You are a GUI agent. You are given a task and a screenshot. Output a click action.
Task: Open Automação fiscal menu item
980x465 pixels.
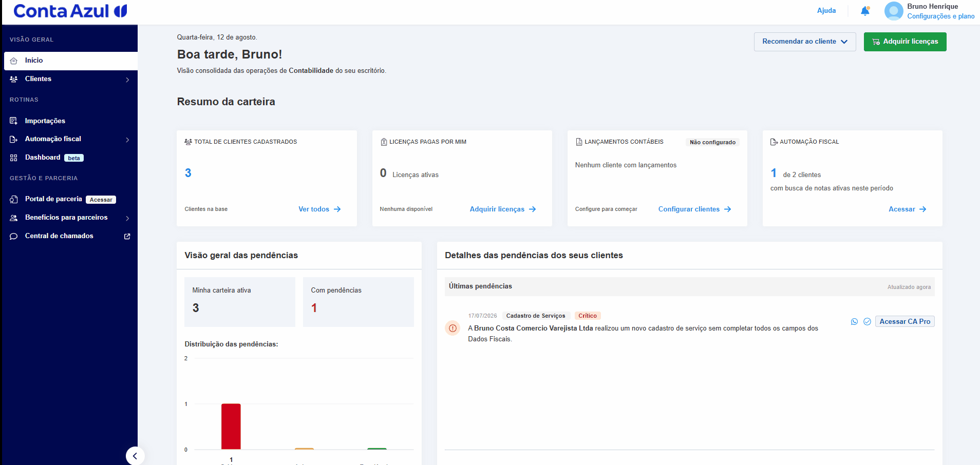click(x=71, y=139)
